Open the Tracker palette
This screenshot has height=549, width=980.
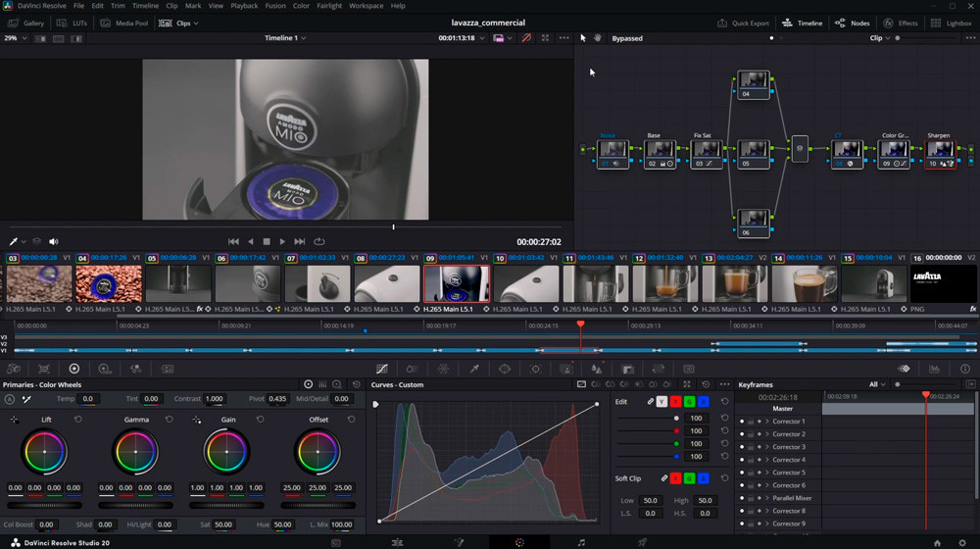tap(536, 369)
